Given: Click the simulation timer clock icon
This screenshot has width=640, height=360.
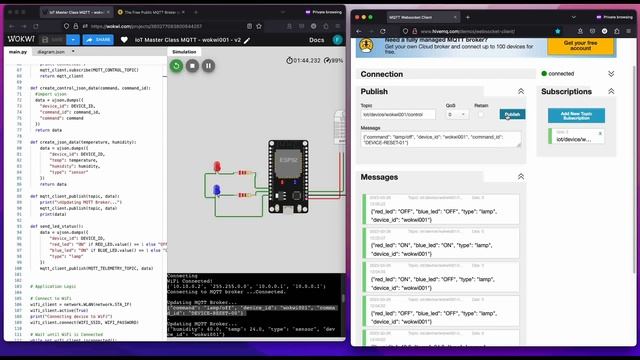Looking at the screenshot, I should point(289,60).
